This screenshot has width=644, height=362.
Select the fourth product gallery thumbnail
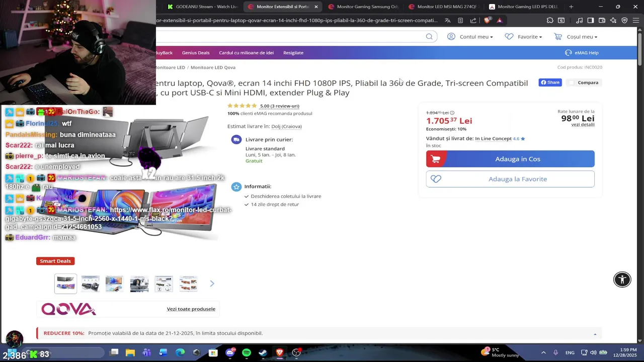click(x=139, y=284)
